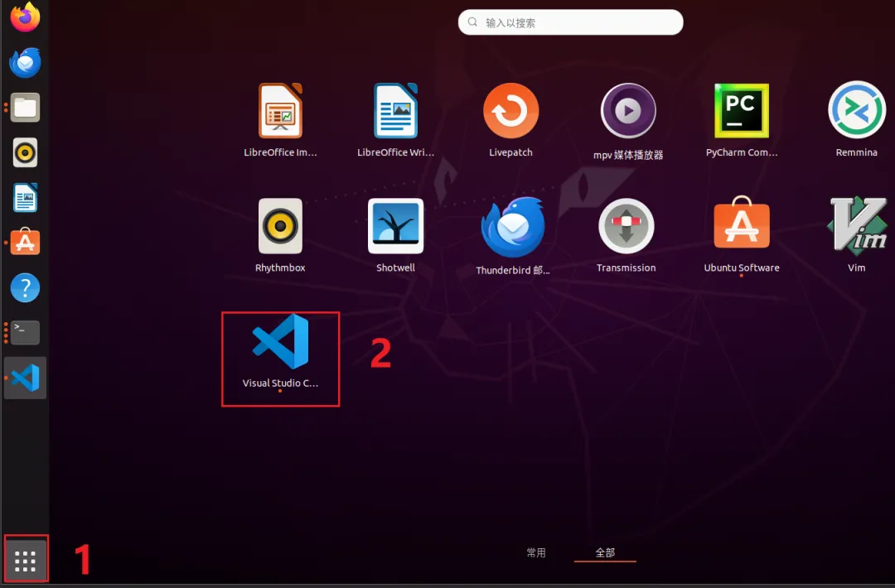
Task: Open Ubuntu Software from app grid
Action: (x=742, y=235)
